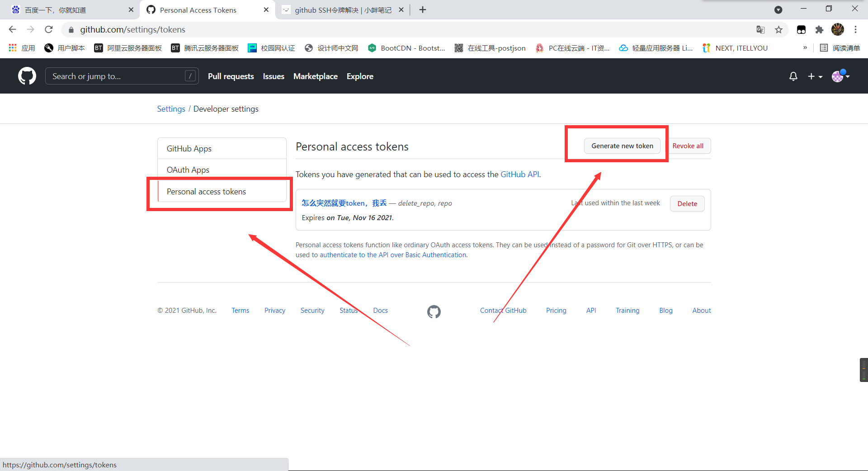Open Issues in header
The height and width of the screenshot is (471, 868).
pyautogui.click(x=274, y=76)
